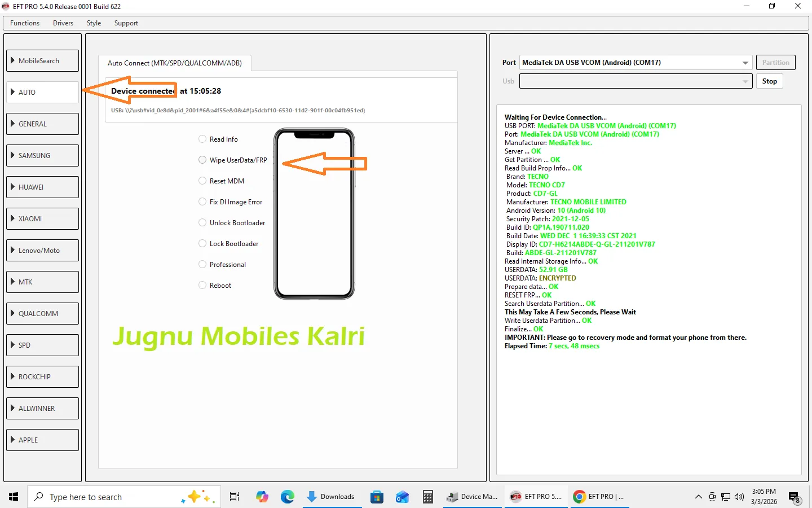Choose the Unlock Bootloader option
Viewport: 812px width, 508px height.
pyautogui.click(x=202, y=223)
